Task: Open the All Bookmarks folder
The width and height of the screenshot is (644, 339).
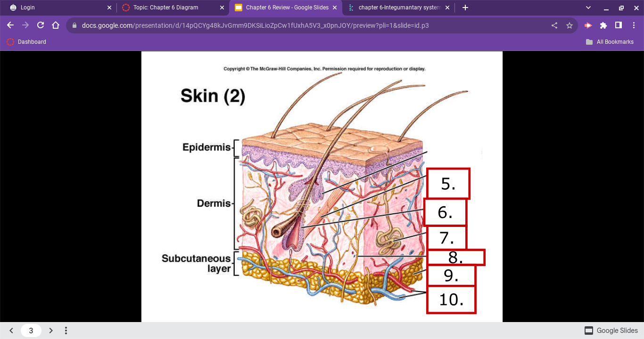Action: [610, 42]
